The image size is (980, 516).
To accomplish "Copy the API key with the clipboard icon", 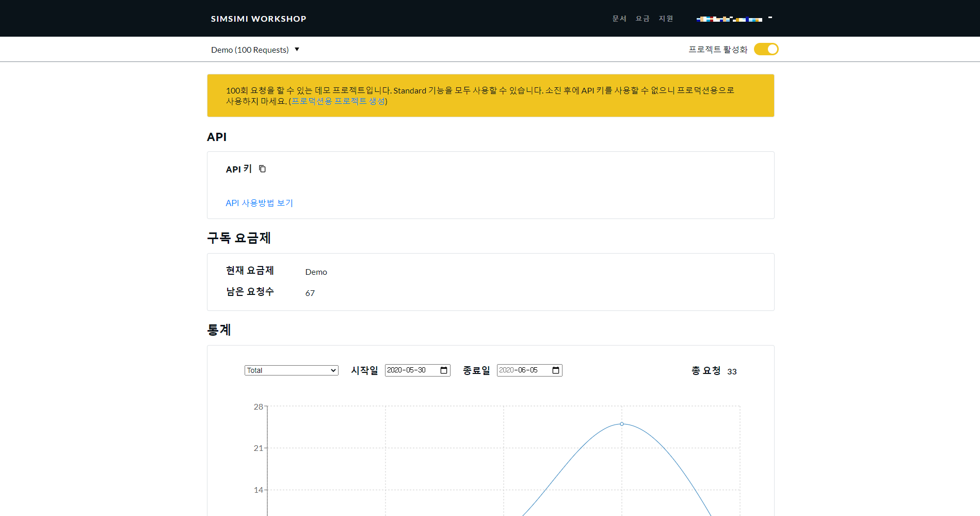I will (262, 169).
